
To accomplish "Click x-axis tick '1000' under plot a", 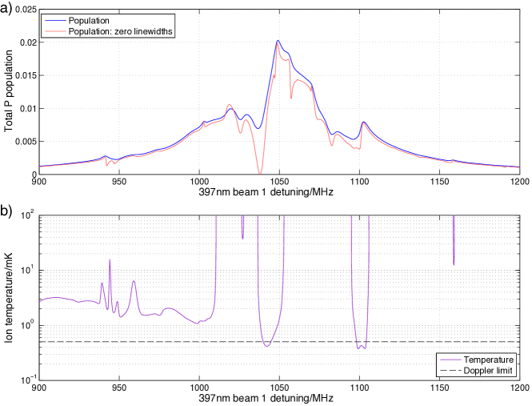I will point(199,182).
